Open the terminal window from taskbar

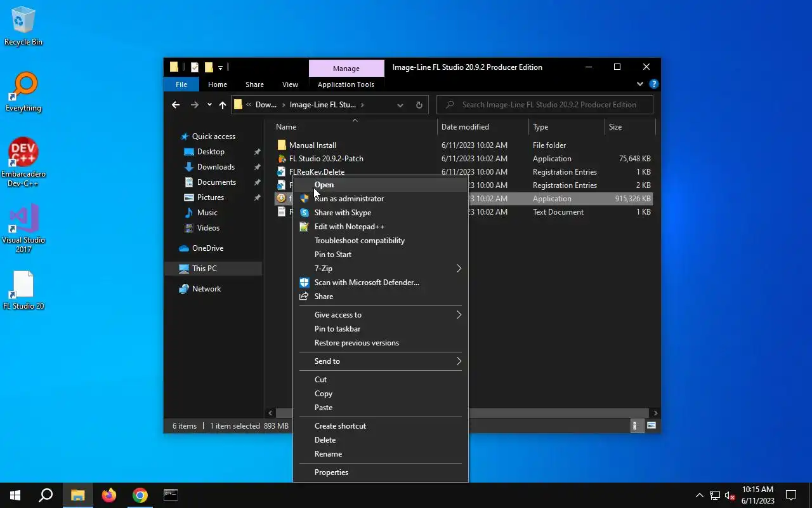point(171,495)
